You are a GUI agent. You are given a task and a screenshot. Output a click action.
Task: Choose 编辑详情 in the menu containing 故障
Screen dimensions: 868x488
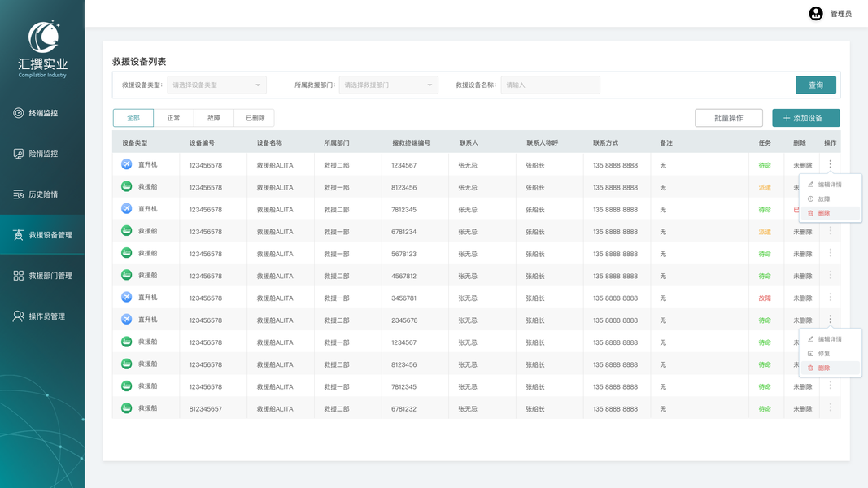830,185
